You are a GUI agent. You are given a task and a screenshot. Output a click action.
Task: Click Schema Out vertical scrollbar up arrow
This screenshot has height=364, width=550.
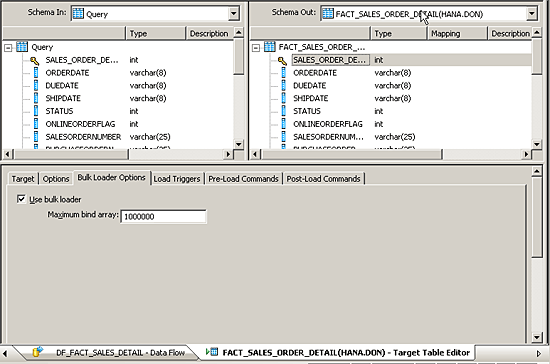[537, 33]
